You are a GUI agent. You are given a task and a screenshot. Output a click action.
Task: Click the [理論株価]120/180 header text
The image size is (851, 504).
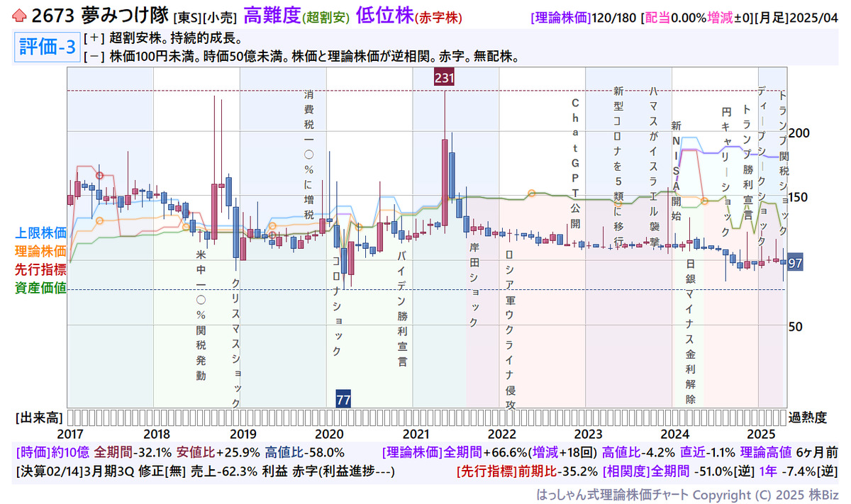point(583,17)
